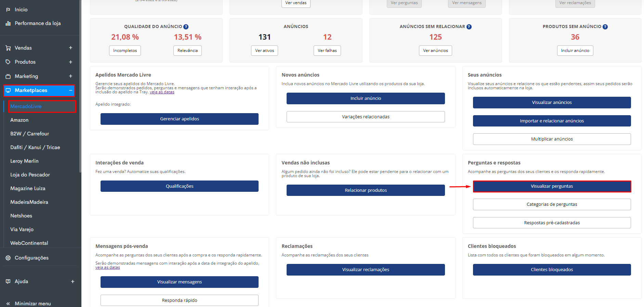644x307 pixels.
Task: Click the Gerenciar apelidos button
Action: [x=180, y=119]
